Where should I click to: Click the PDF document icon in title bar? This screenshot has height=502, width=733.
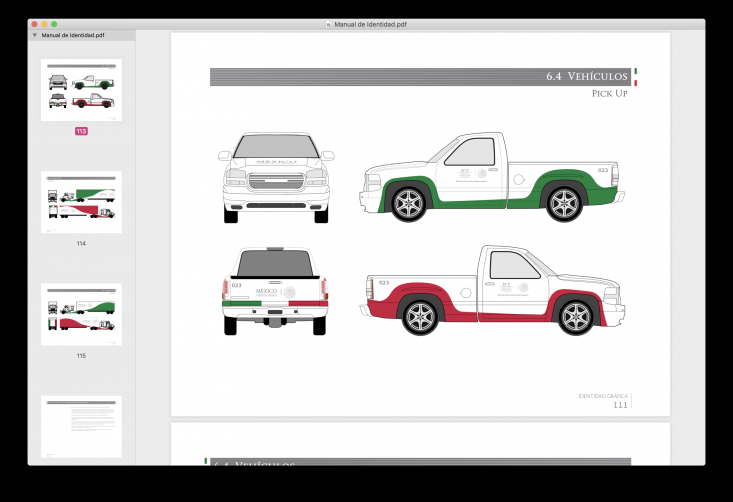coord(328,23)
